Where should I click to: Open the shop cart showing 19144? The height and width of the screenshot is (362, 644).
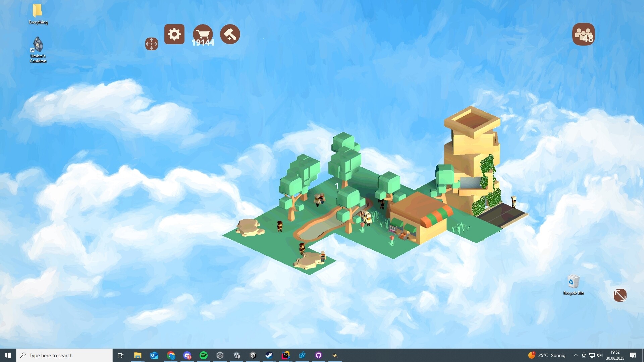(x=203, y=35)
